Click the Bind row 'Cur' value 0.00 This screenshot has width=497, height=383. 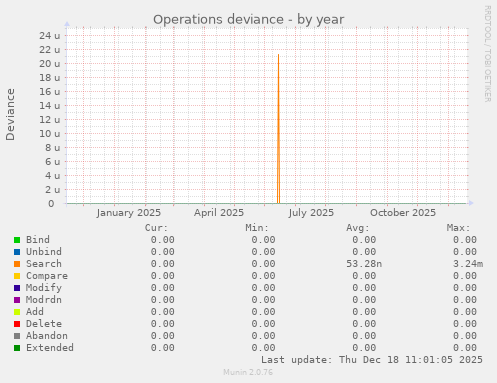(x=162, y=240)
